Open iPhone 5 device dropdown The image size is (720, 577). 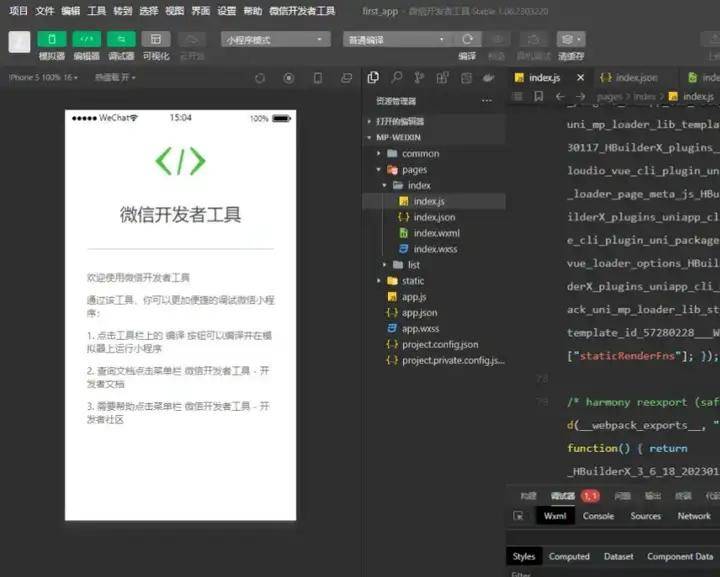click(x=43, y=78)
